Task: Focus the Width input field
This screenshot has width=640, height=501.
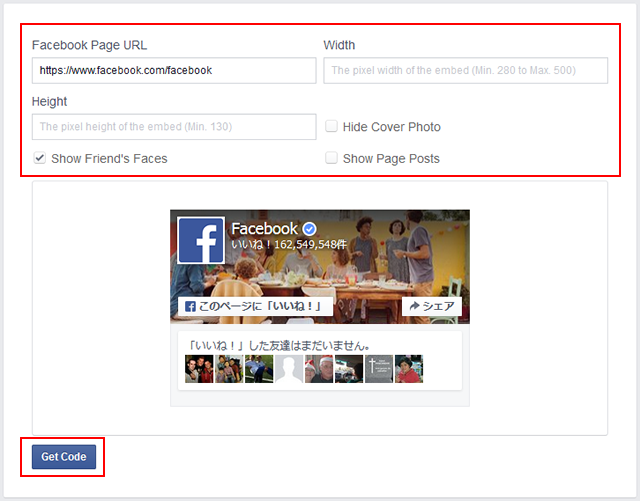Action: 465,70
